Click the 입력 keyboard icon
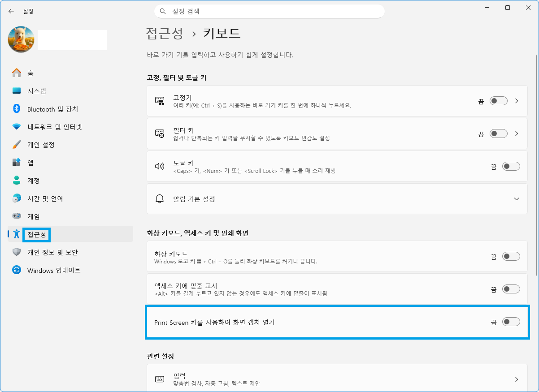Image resolution: width=539 pixels, height=392 pixels. pyautogui.click(x=160, y=379)
